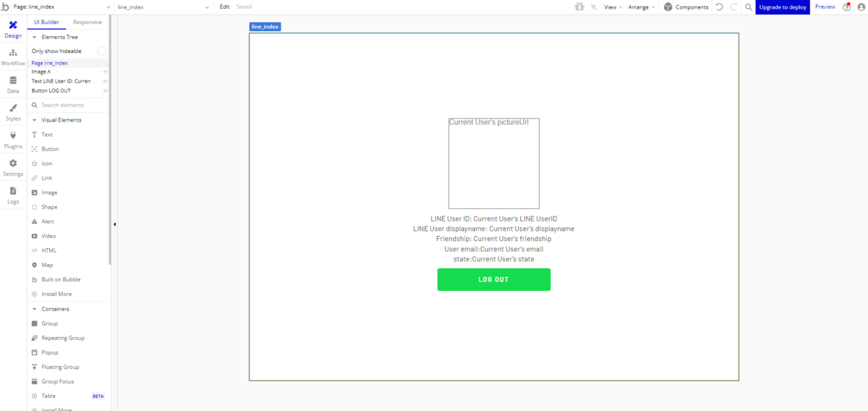Open the Plugins tab

(x=13, y=140)
